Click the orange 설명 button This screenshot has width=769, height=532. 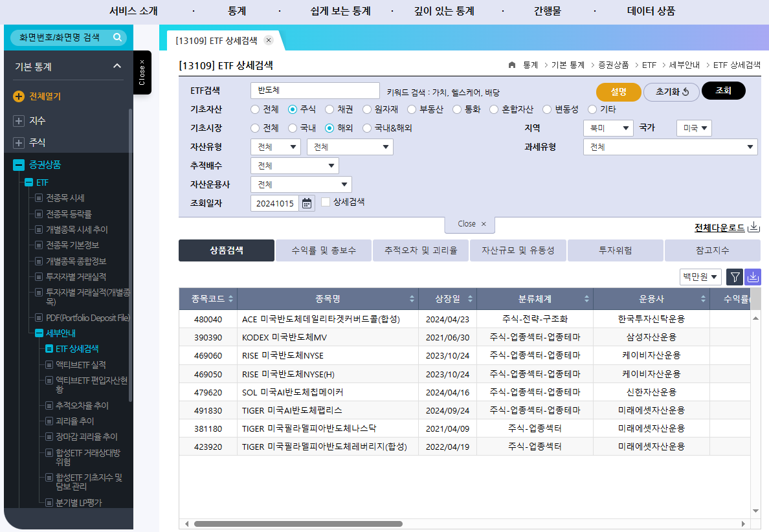[618, 92]
